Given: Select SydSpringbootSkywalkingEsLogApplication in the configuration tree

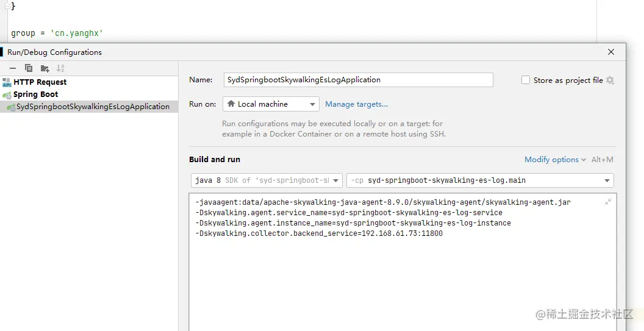Looking at the screenshot, I should point(93,107).
